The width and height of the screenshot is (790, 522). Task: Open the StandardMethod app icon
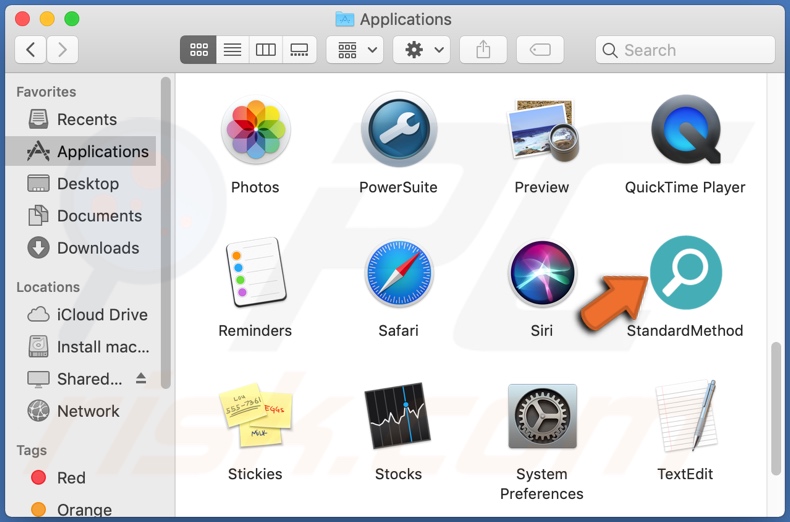685,273
